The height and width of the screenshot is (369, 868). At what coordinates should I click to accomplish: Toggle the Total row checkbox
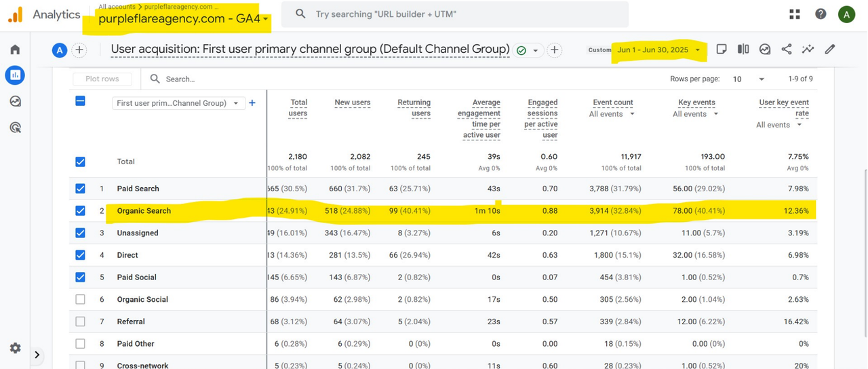80,161
